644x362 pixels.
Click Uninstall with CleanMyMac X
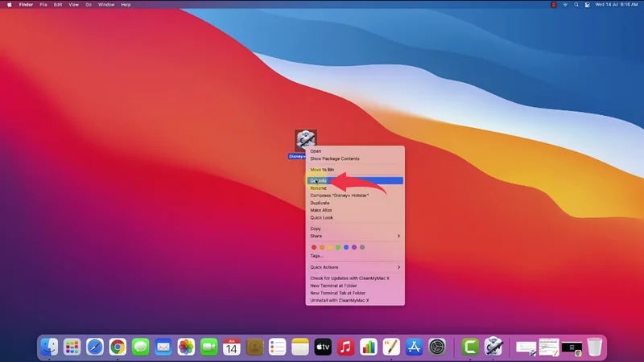pos(340,300)
